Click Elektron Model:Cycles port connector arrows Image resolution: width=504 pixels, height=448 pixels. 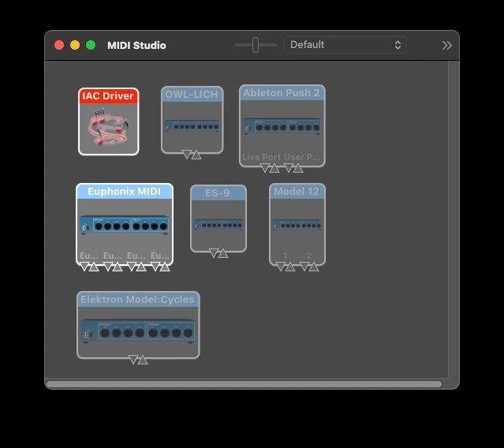pyautogui.click(x=138, y=360)
